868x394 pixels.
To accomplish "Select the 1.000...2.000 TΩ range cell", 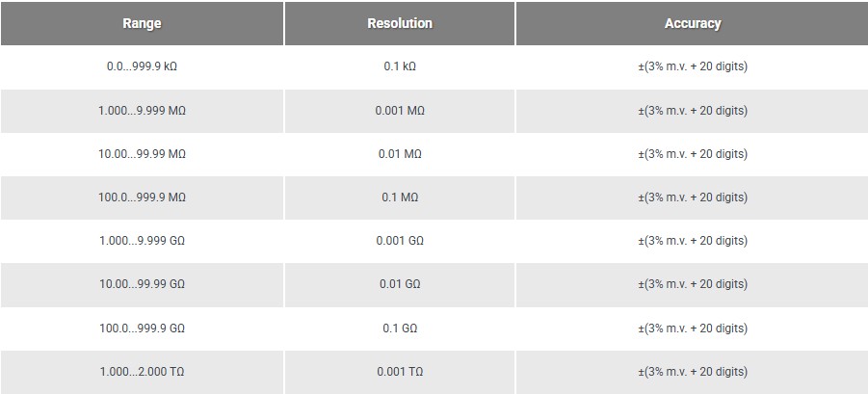I will click(x=142, y=372).
